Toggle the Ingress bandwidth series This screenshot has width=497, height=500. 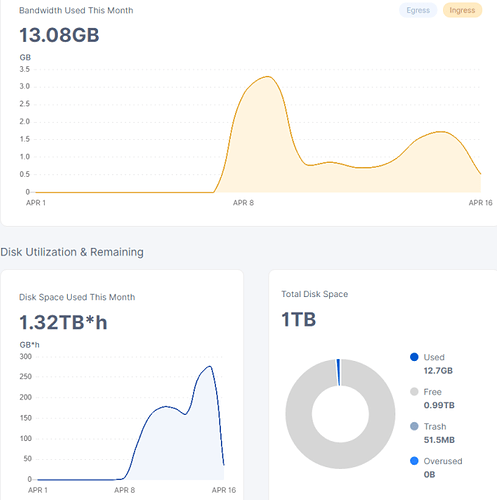(462, 10)
